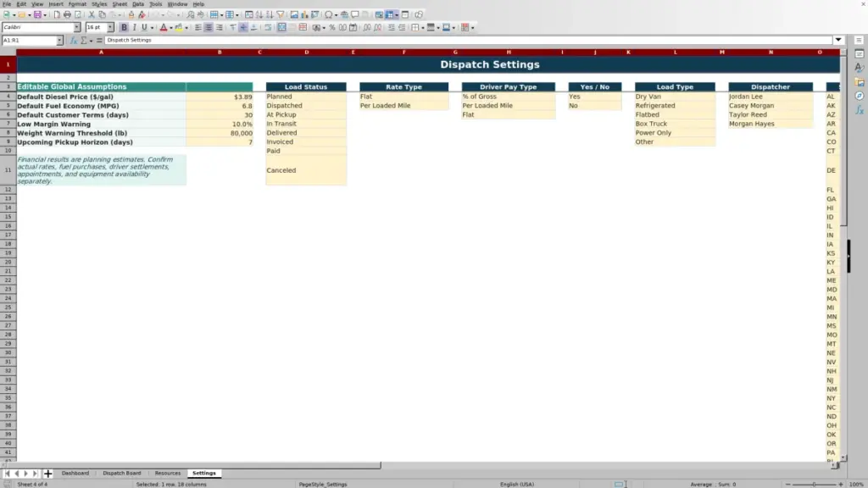The height and width of the screenshot is (488, 868).
Task: Click the zoom slider handle
Action: [x=814, y=484]
